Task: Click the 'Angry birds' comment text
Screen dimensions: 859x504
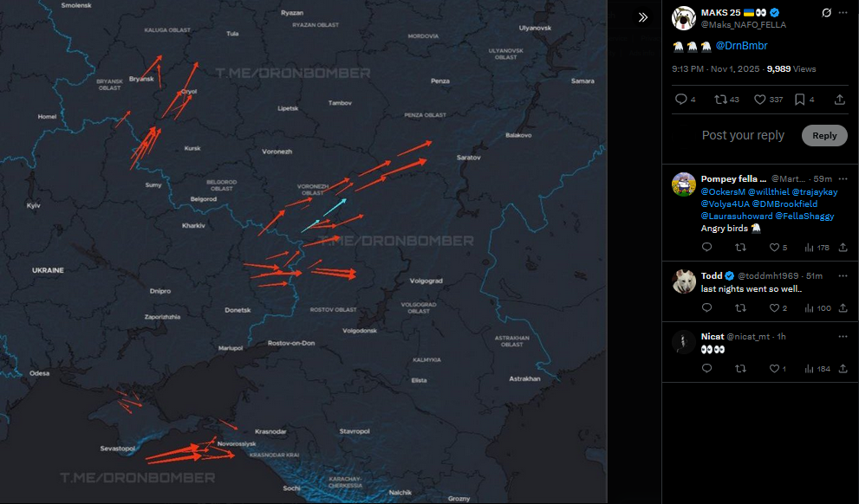Action: 725,229
